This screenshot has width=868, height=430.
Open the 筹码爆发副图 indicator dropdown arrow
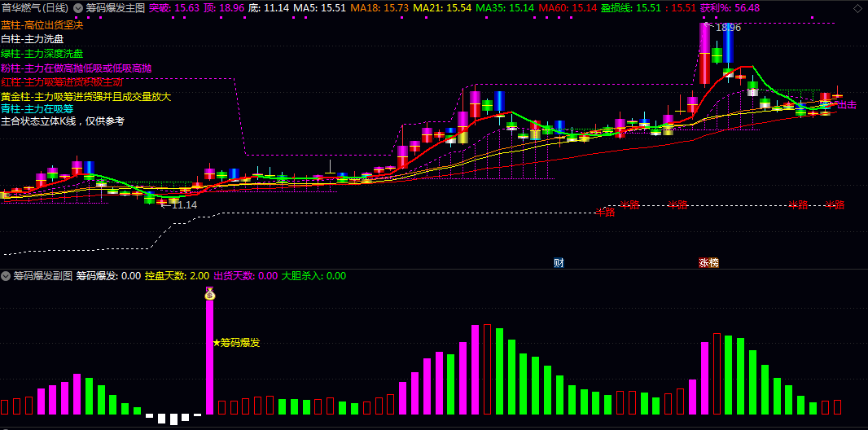tap(7, 275)
